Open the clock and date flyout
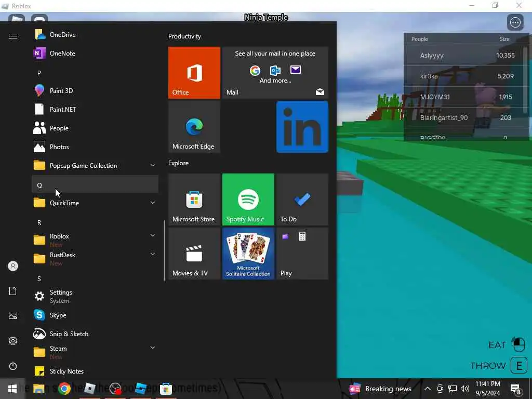The image size is (532, 399). pyautogui.click(x=487, y=389)
